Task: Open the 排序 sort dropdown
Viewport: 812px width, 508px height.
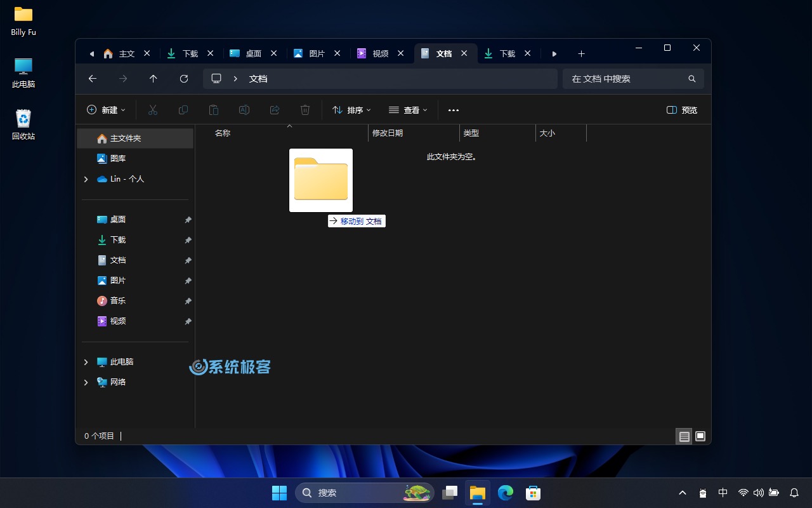Action: pos(351,110)
